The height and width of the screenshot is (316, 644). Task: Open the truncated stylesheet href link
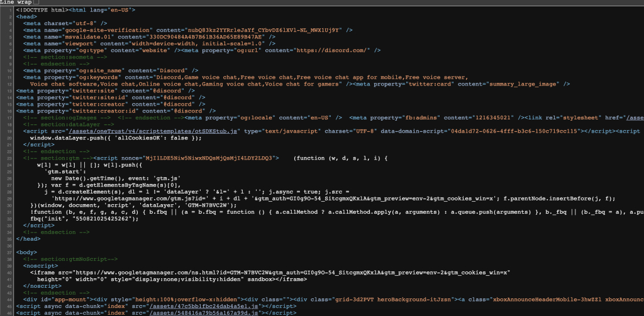pos(635,117)
